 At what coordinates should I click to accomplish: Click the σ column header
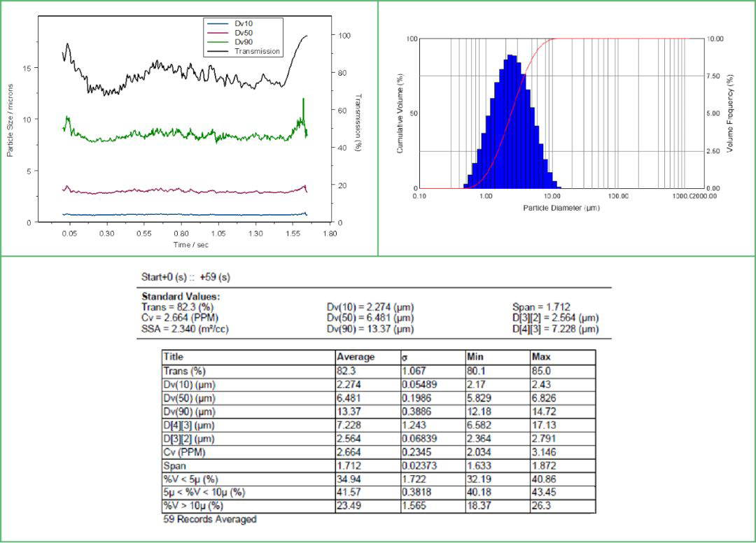pos(405,357)
